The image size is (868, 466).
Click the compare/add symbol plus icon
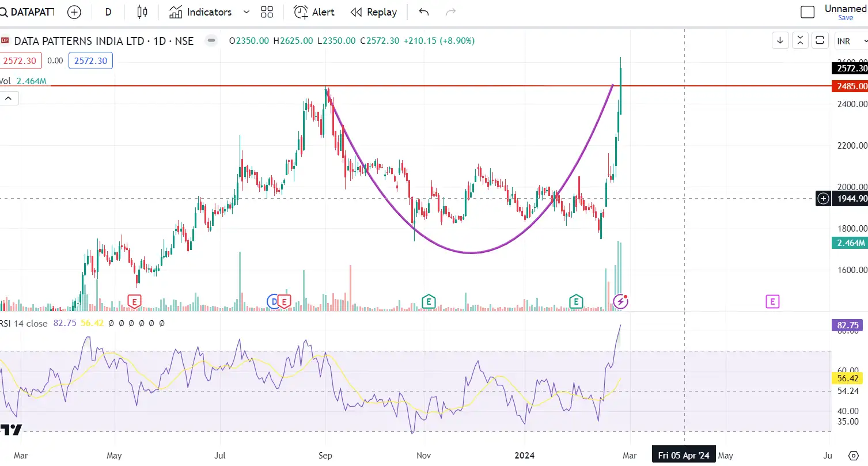74,12
